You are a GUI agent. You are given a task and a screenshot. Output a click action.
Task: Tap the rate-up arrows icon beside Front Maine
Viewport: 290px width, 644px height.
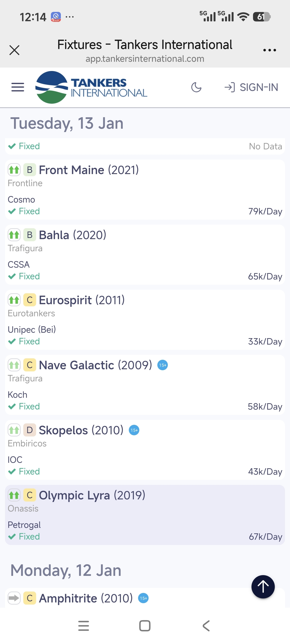(14, 170)
